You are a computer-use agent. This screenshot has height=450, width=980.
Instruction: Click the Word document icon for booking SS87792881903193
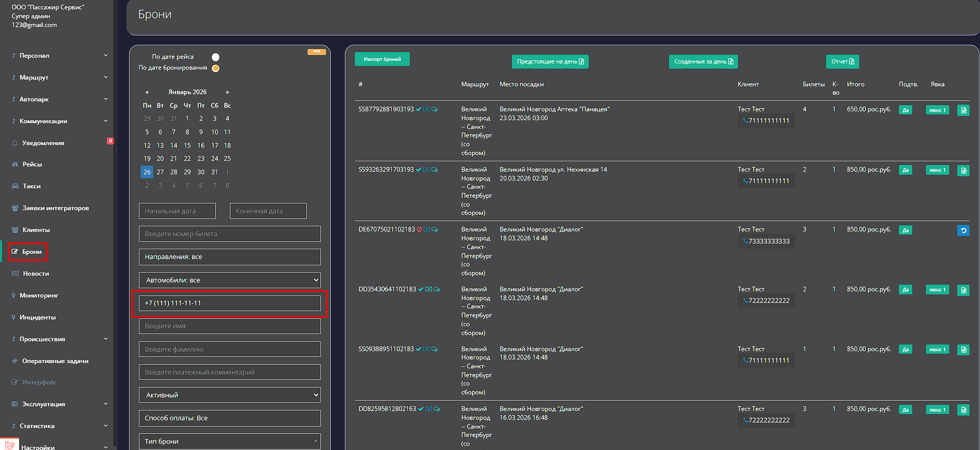pos(963,110)
